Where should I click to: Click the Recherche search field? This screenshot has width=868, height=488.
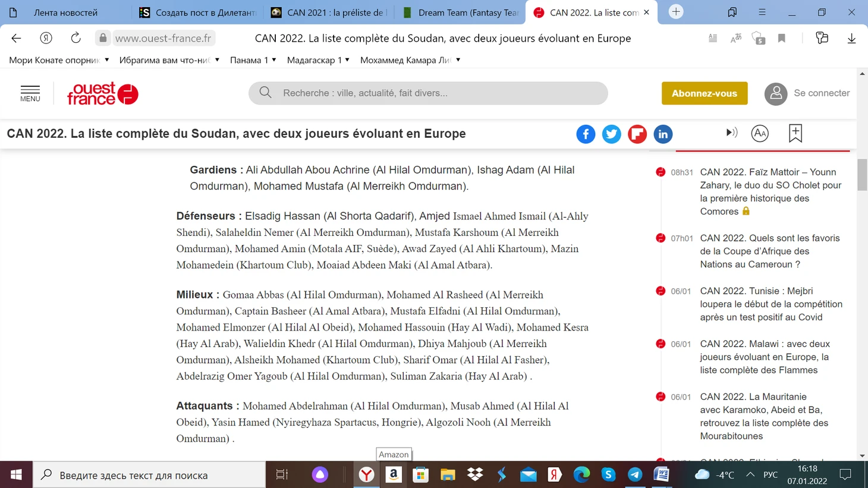tap(428, 93)
